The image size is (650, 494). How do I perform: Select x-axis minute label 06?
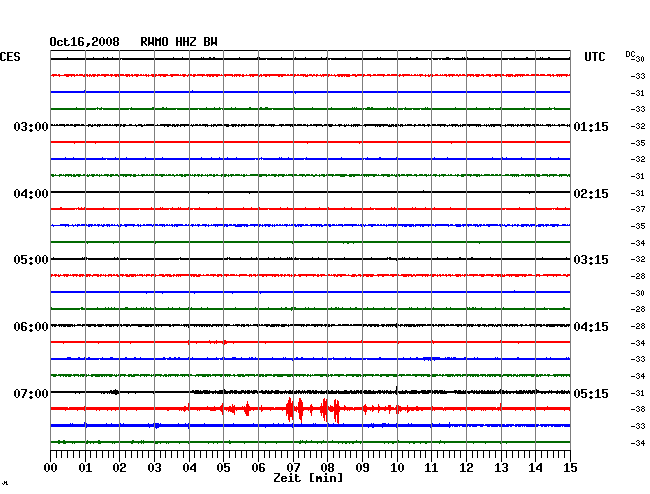[258, 467]
